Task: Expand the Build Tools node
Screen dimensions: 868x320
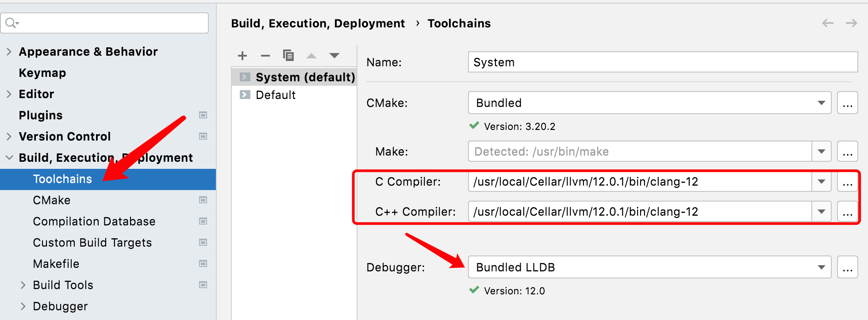Action: coord(23,285)
